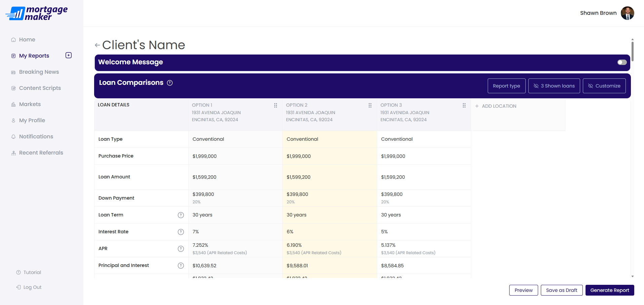
Task: Toggle the Customize visibility button
Action: click(x=604, y=86)
